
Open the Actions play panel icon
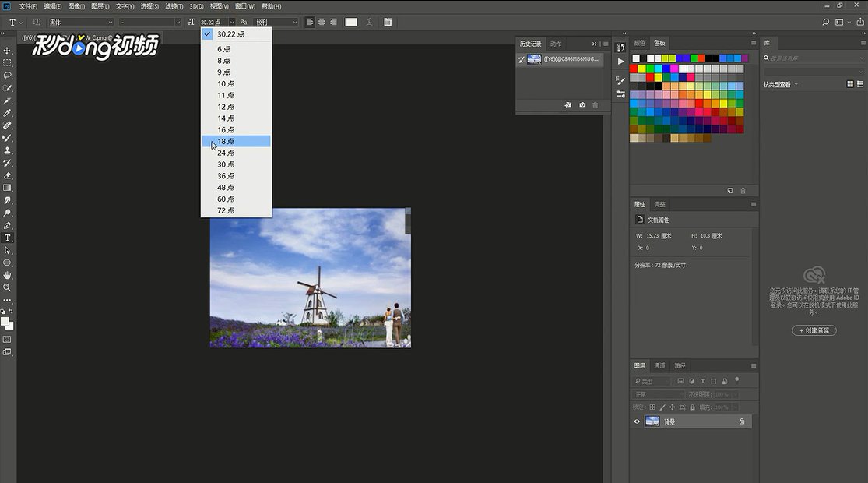pos(620,62)
